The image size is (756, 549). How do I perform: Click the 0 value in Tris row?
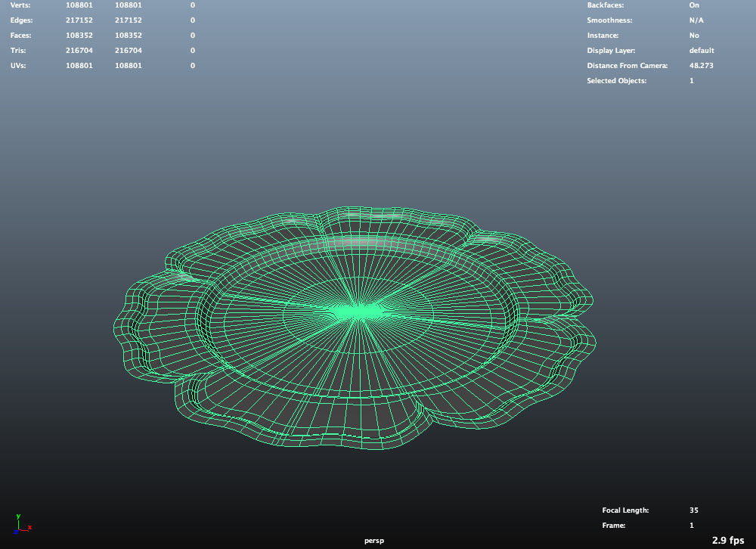pyautogui.click(x=193, y=50)
